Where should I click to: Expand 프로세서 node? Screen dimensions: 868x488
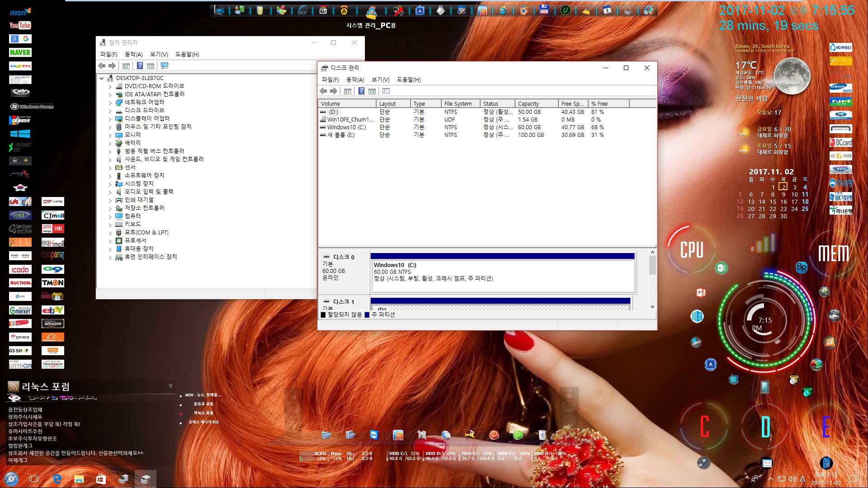110,241
